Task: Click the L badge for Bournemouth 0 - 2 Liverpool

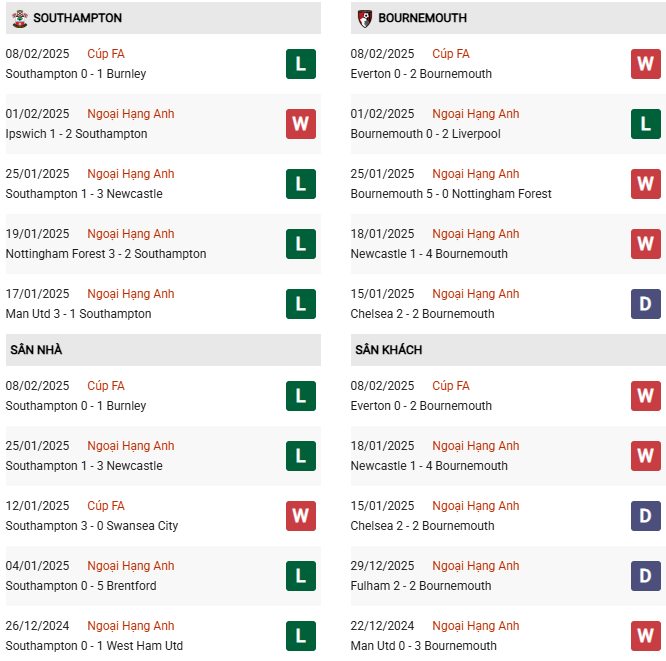Action: click(x=645, y=124)
